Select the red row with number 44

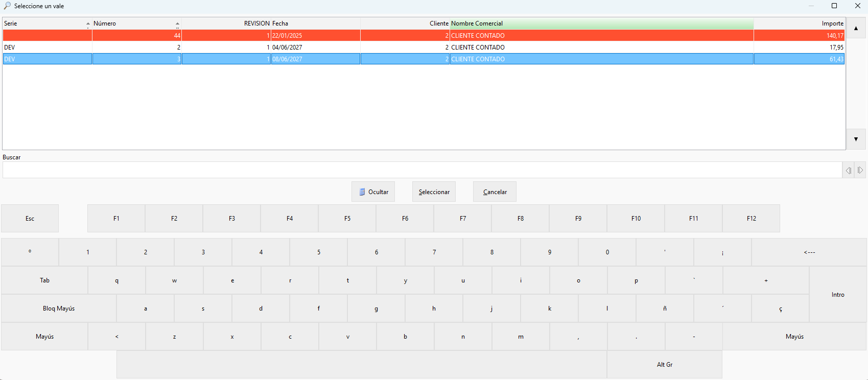(x=424, y=35)
